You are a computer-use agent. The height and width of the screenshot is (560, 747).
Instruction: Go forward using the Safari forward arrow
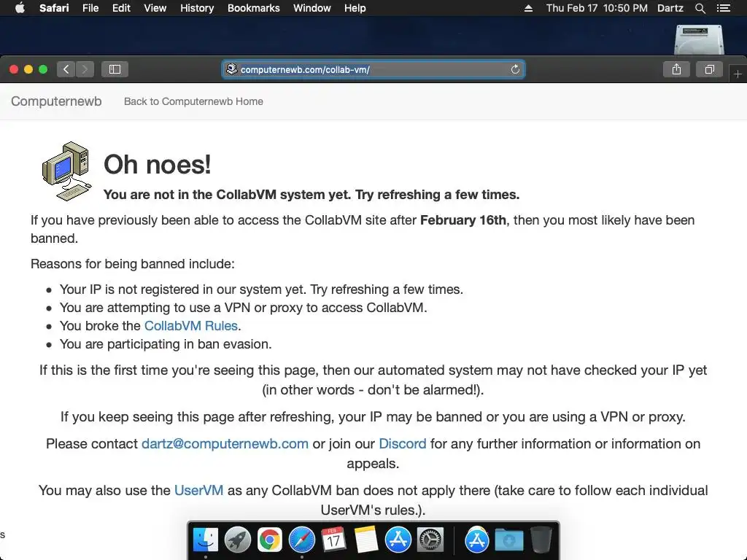click(85, 69)
